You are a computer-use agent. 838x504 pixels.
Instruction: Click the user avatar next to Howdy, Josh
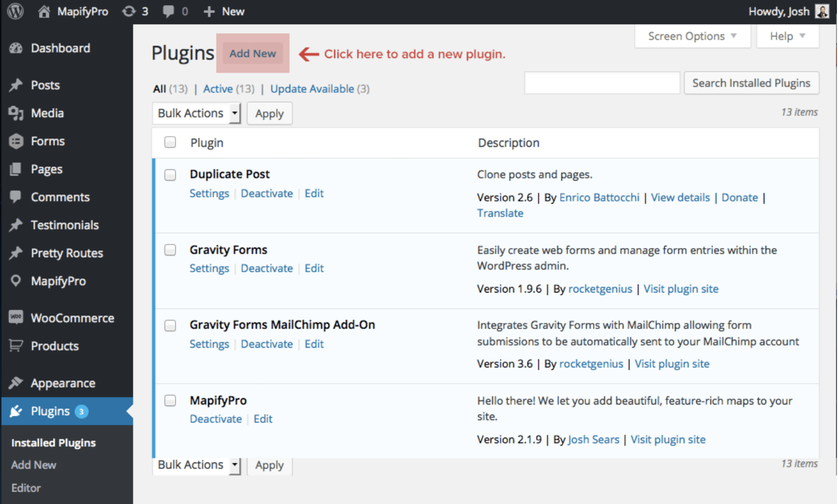[822, 11]
